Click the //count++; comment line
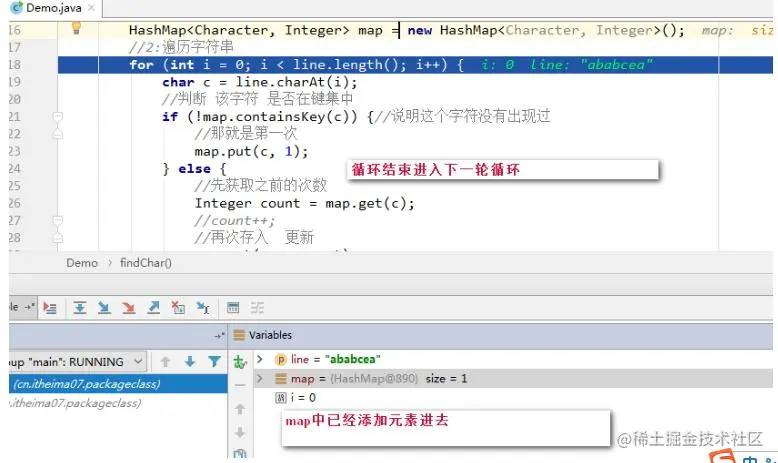The height and width of the screenshot is (463, 778). (235, 220)
